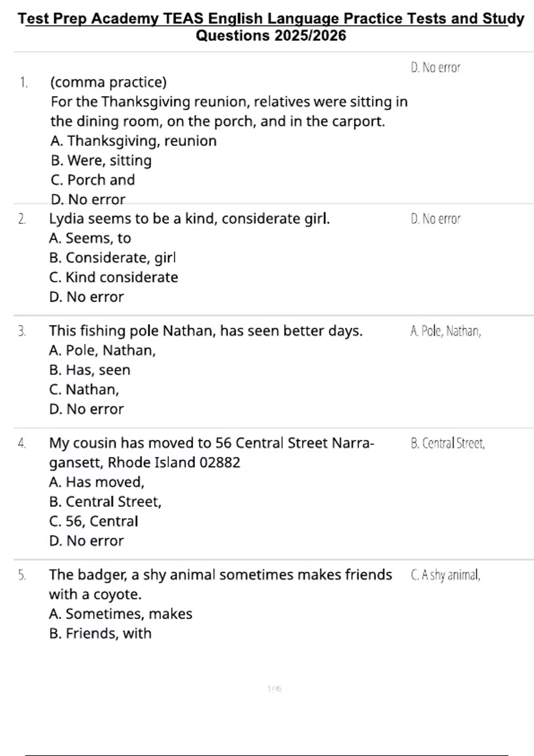Select option A. Sometimes, makes
Image resolution: width=534 pixels, height=756 pixels.
tap(121, 614)
